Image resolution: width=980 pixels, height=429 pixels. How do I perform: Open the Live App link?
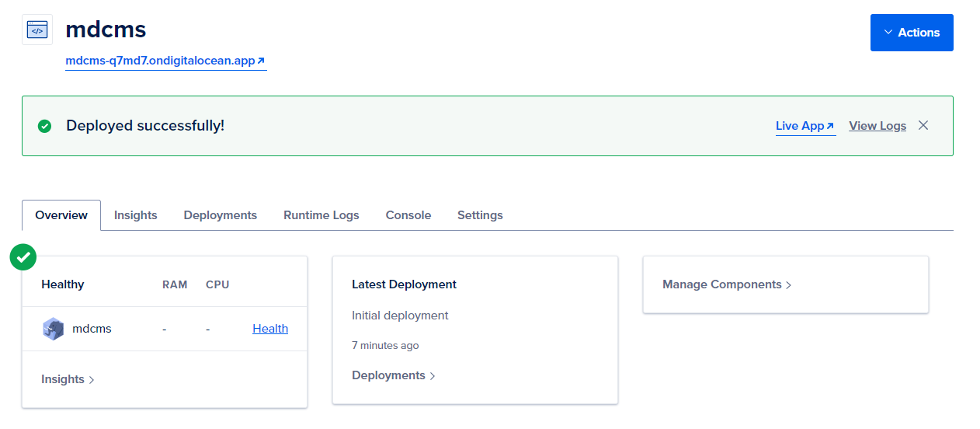coord(805,126)
